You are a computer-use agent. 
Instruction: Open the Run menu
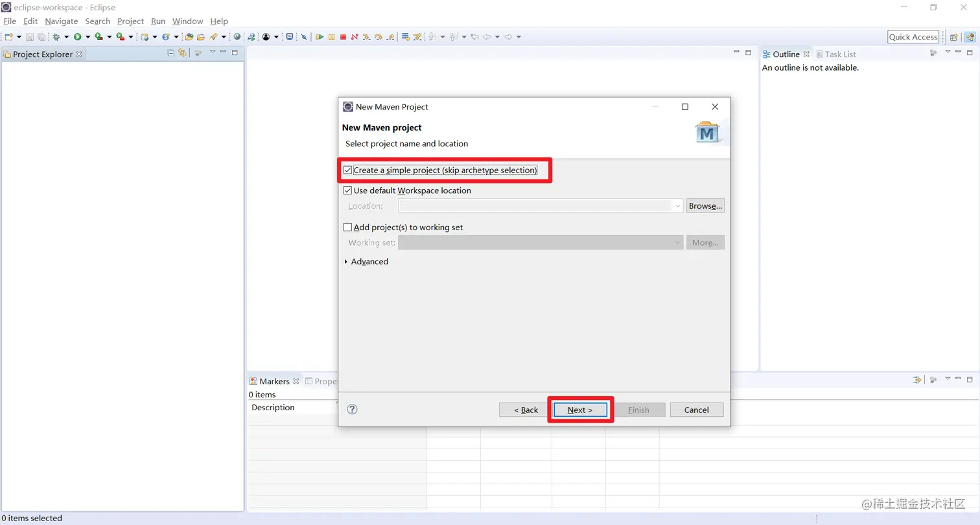[x=158, y=21]
